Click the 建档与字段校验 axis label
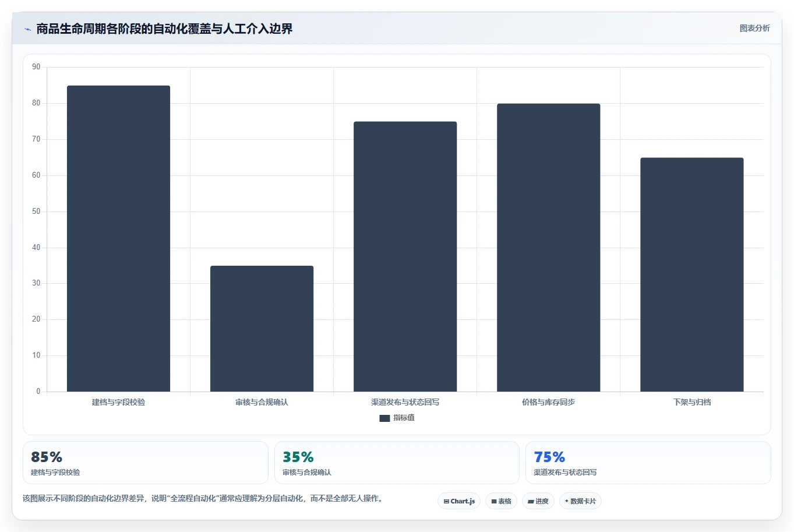794x532 pixels. tap(118, 402)
